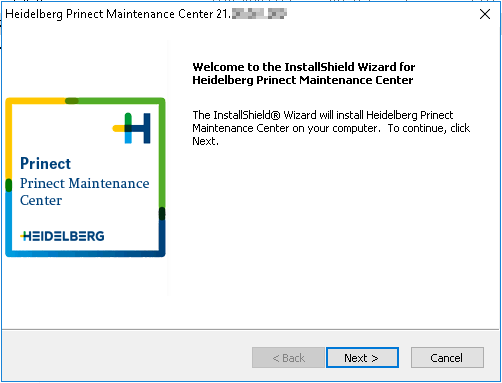Click the small plus mark before the HEIDELBERG wordmark
Viewport: 502px width, 383px height.
[23, 236]
